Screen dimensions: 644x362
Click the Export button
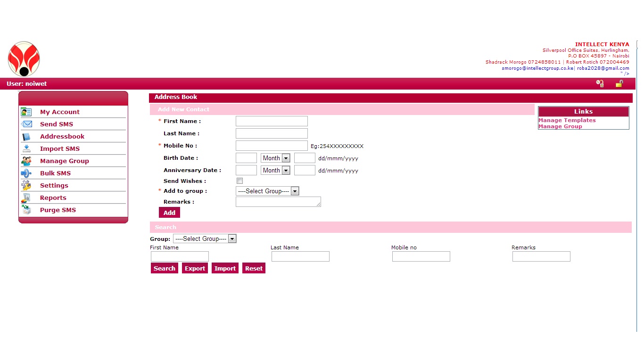pos(195,268)
